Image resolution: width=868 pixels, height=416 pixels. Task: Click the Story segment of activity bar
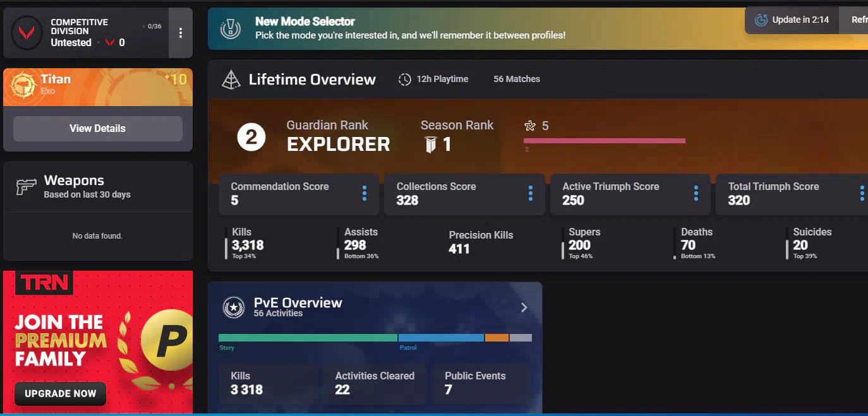[x=308, y=338]
